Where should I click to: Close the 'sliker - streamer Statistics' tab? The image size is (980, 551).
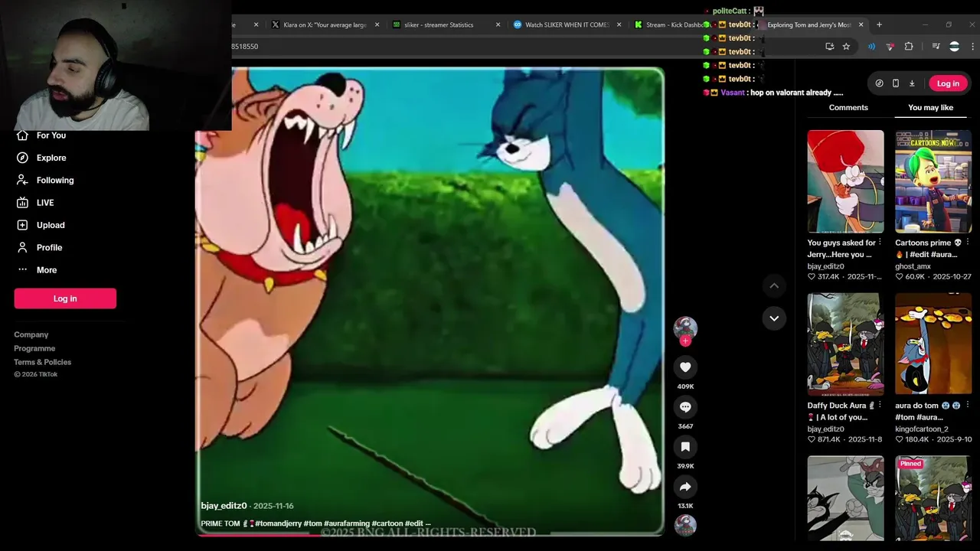498,24
